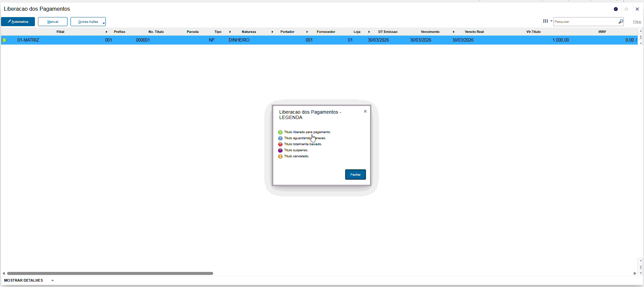Click the arrow beside the Vencimento header

coord(454,32)
